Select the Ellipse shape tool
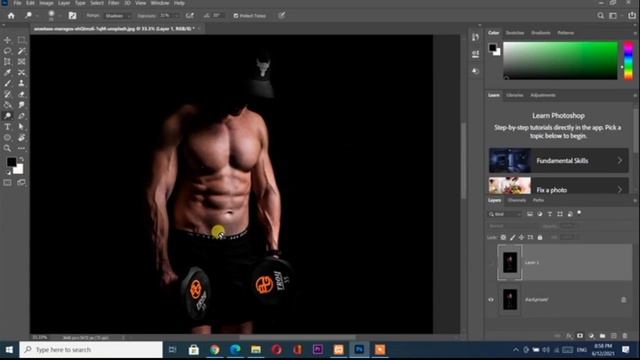640x360 pixels. (x=7, y=138)
